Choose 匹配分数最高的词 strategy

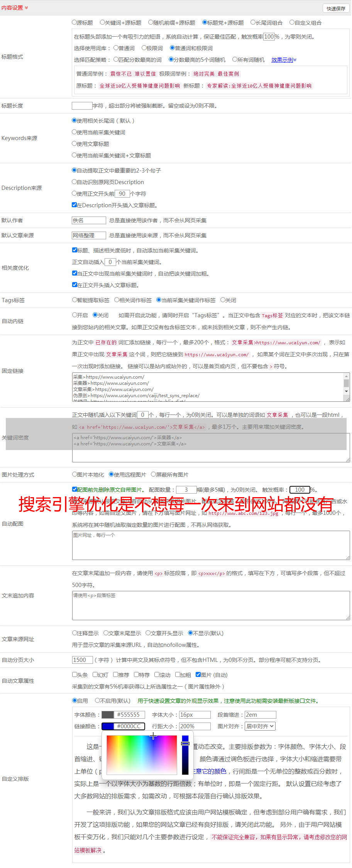(x=116, y=59)
